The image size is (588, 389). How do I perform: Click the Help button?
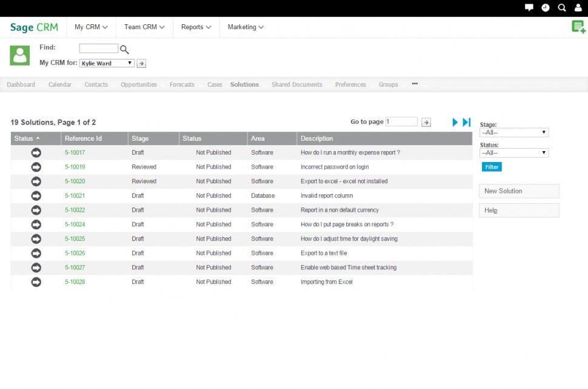519,211
